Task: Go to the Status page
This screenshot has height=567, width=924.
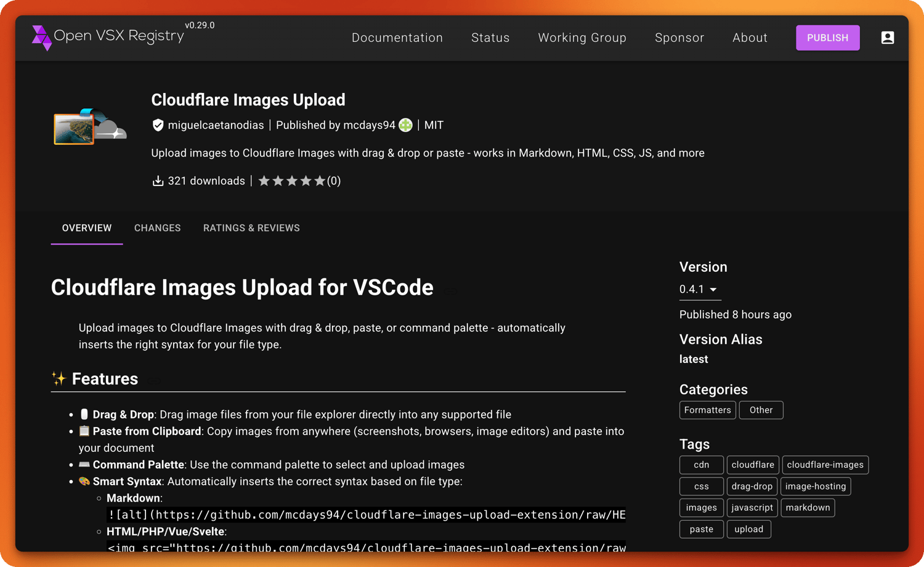Action: point(490,38)
